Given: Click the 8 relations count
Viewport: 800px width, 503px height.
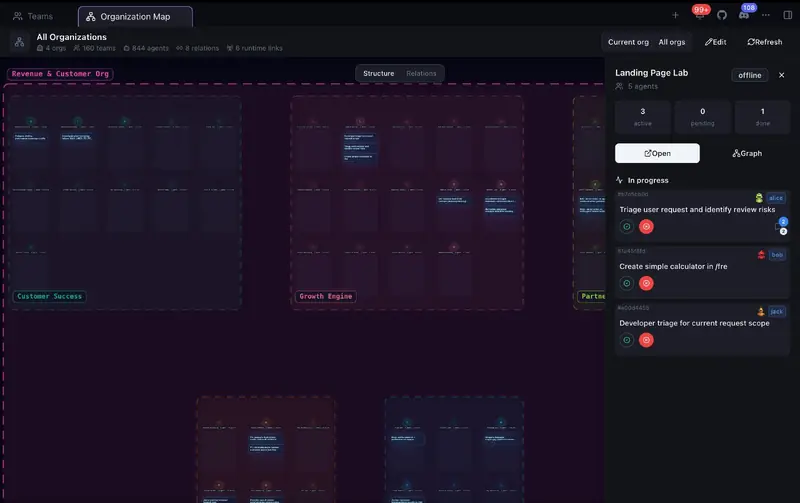Looking at the screenshot, I should pos(197,48).
